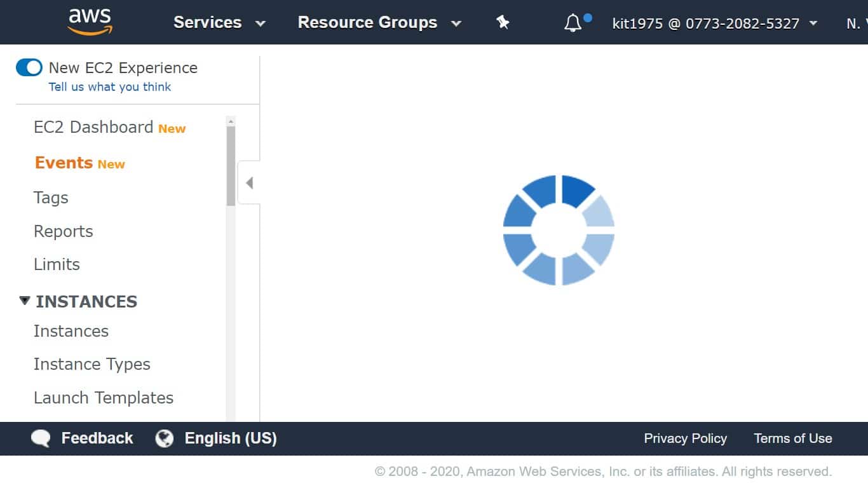Click the AWS logo home icon
This screenshot has height=488, width=868.
point(90,22)
